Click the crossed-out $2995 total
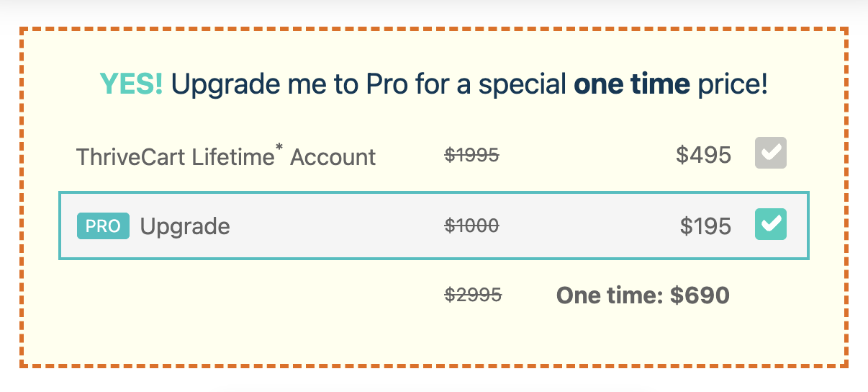 click(473, 295)
